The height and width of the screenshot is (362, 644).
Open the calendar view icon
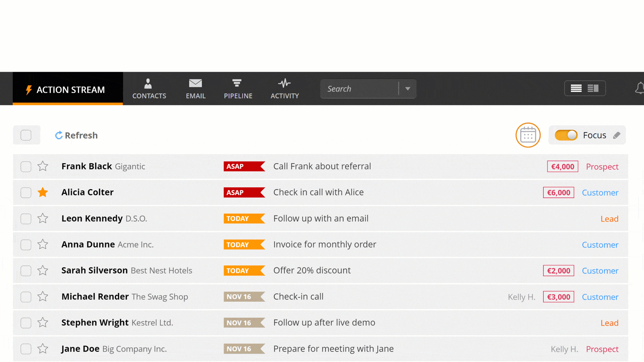tap(528, 135)
